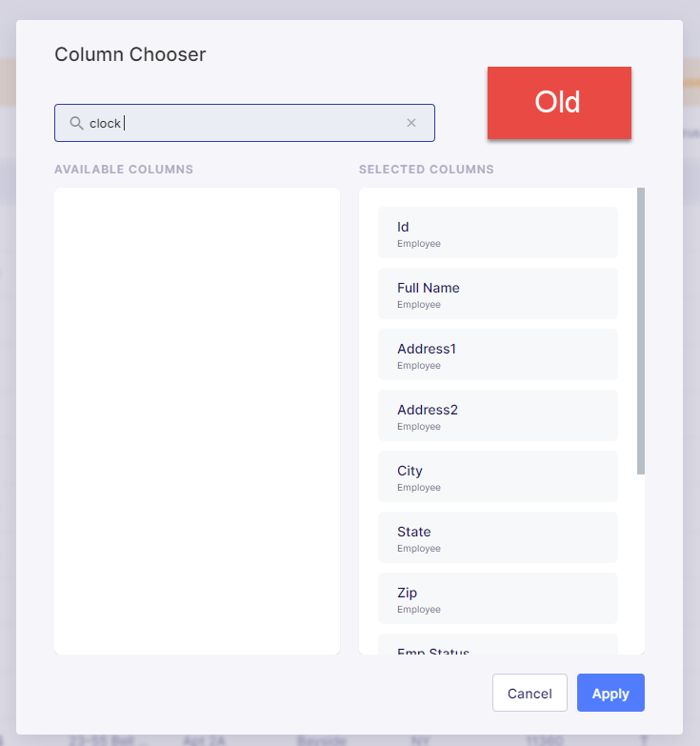Select the Id column item

point(498,232)
